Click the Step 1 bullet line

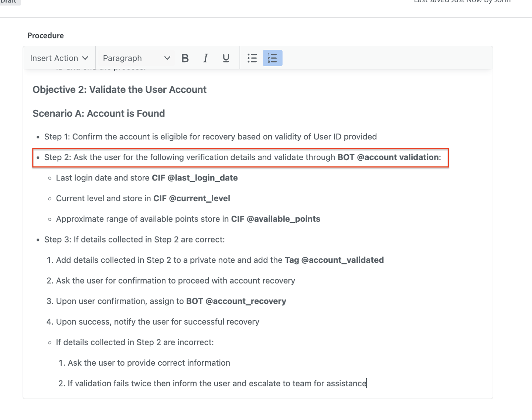[210, 137]
